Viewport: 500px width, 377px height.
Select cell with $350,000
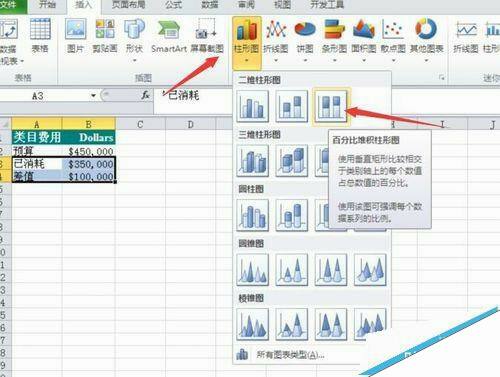point(89,164)
